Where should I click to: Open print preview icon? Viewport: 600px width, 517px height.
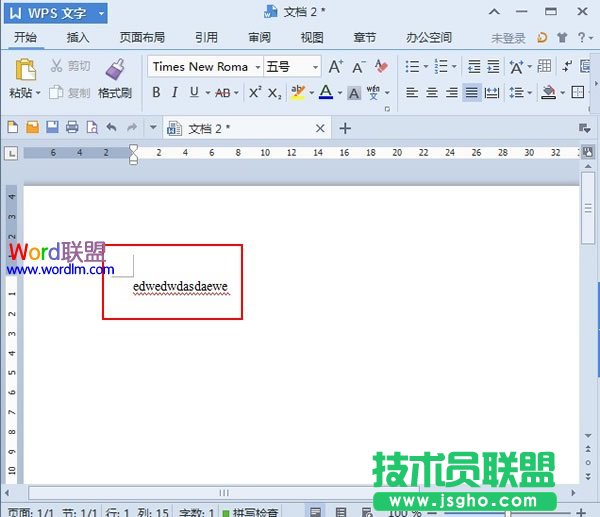[x=92, y=127]
